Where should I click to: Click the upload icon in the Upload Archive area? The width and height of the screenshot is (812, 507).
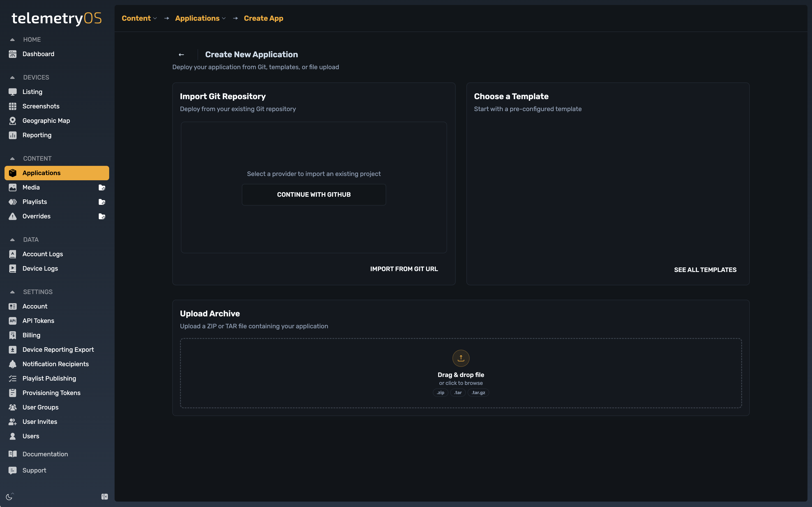point(461,358)
